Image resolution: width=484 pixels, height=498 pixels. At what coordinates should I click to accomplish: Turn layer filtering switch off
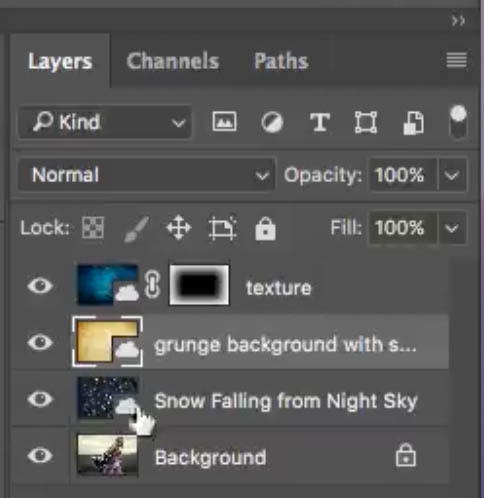point(458,123)
